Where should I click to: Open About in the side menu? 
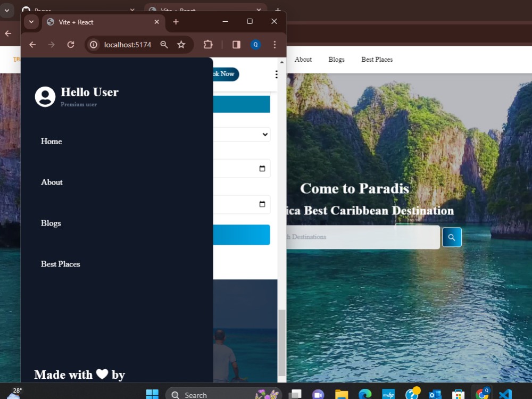pos(52,182)
